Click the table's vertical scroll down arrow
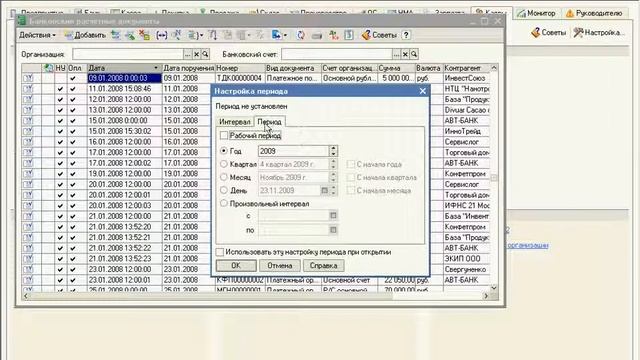Viewport: 640px width, 360px height. (x=494, y=288)
